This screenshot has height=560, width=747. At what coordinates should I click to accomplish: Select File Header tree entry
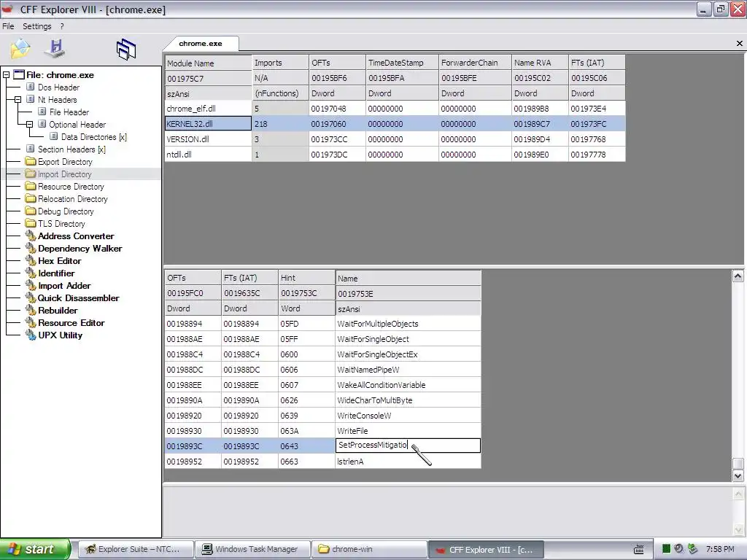[x=69, y=112]
